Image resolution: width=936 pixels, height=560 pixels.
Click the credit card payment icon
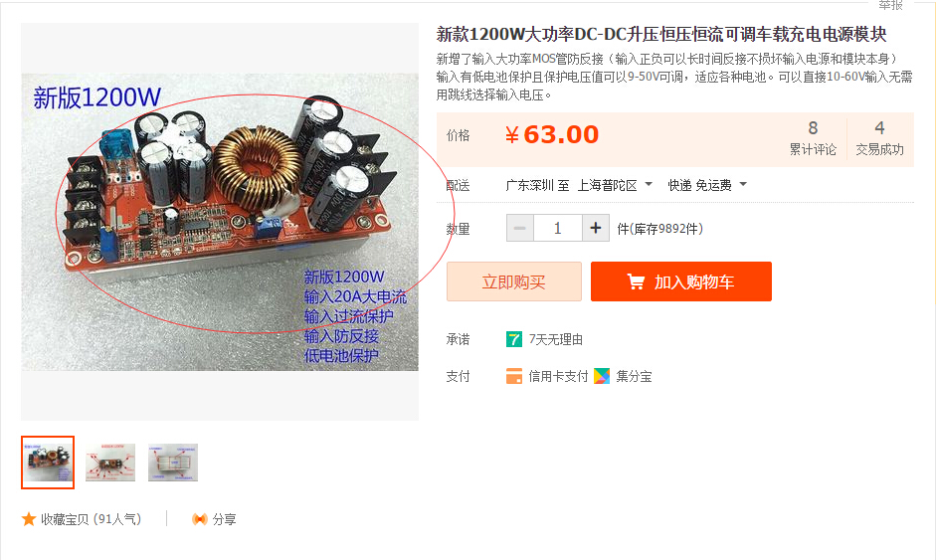click(x=514, y=376)
